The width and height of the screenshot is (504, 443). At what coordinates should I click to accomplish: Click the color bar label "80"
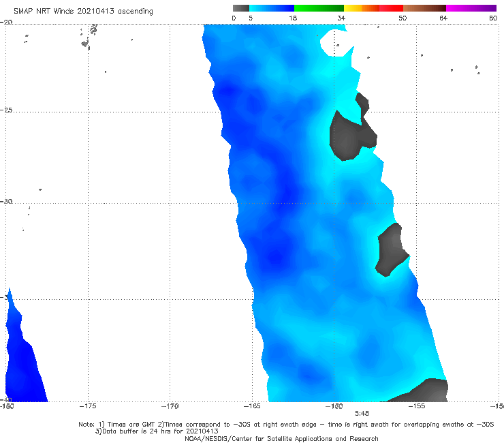click(x=493, y=18)
